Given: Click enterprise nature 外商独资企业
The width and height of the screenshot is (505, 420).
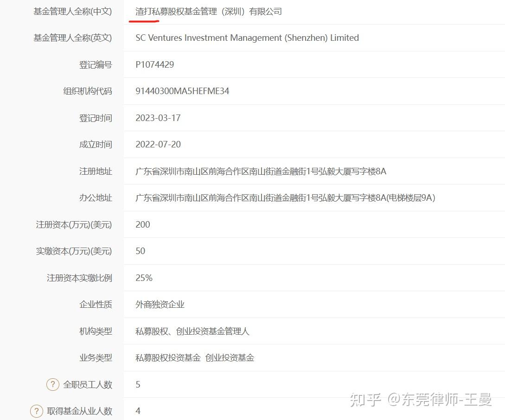Looking at the screenshot, I should coord(160,305).
